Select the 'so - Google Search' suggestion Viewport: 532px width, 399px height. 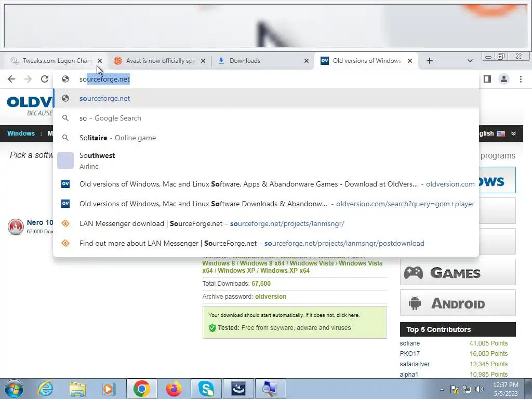coord(266,118)
